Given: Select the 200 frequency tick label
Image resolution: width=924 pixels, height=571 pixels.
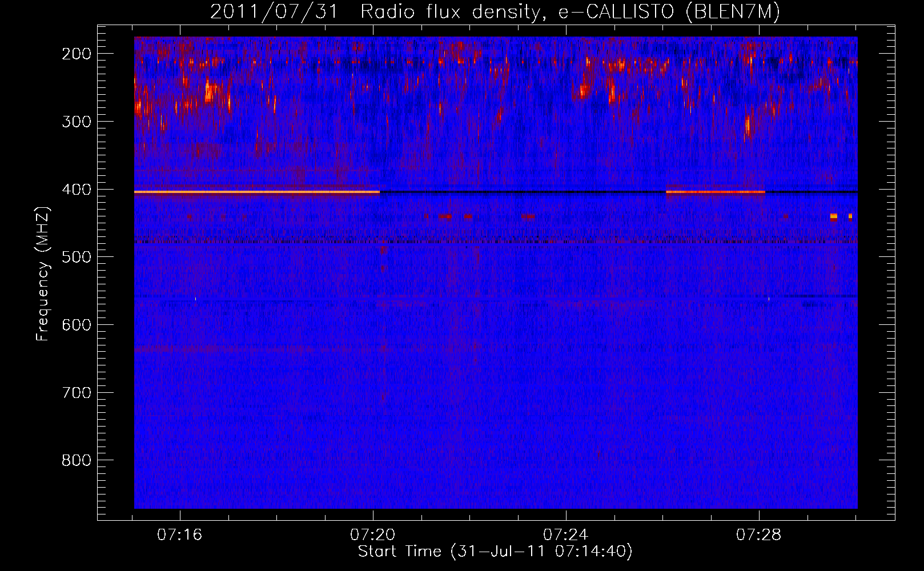Looking at the screenshot, I should pos(76,54).
